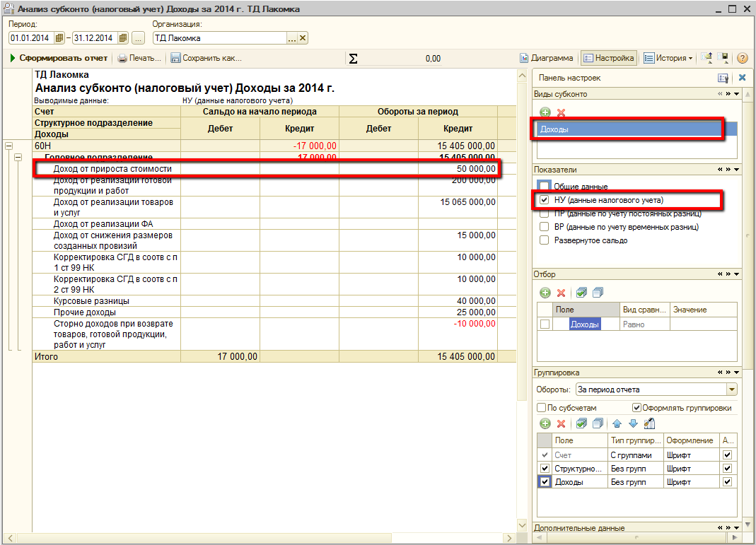
Task: Enable the По субсчетам checkbox
Action: pyautogui.click(x=542, y=408)
